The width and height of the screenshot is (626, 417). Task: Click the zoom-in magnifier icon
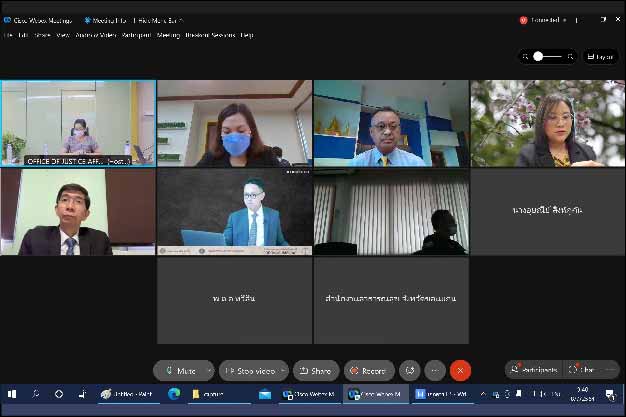pos(570,57)
